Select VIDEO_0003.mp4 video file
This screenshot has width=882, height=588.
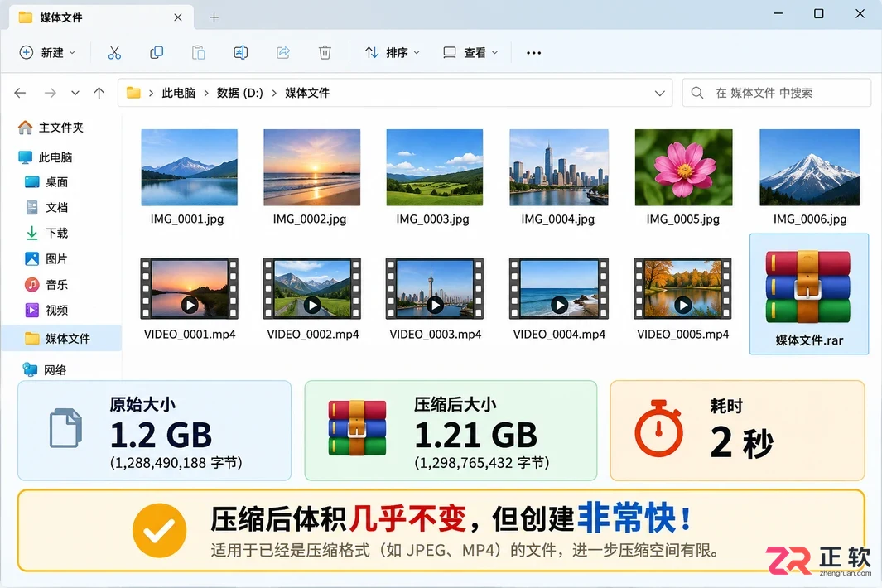point(435,299)
